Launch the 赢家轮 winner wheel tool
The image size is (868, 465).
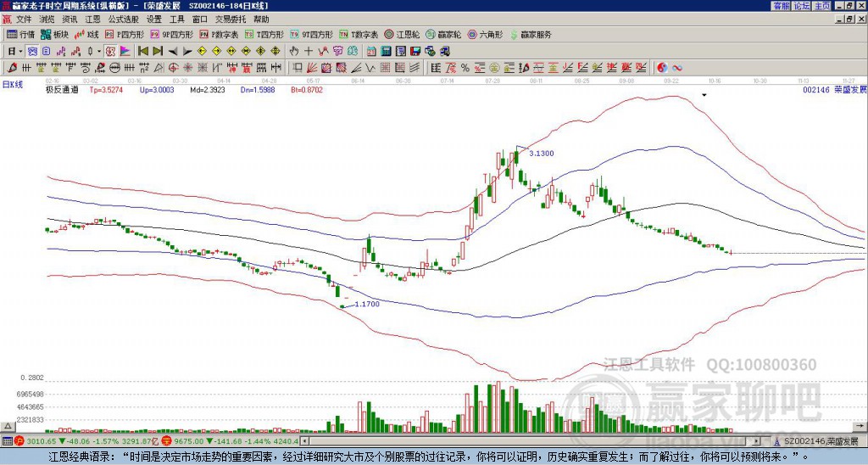(x=443, y=34)
